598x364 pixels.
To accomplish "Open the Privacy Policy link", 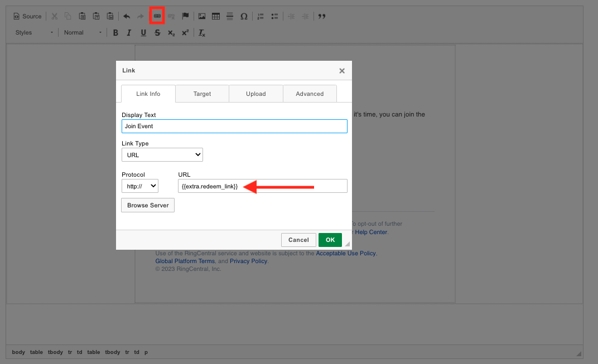I will [x=249, y=261].
